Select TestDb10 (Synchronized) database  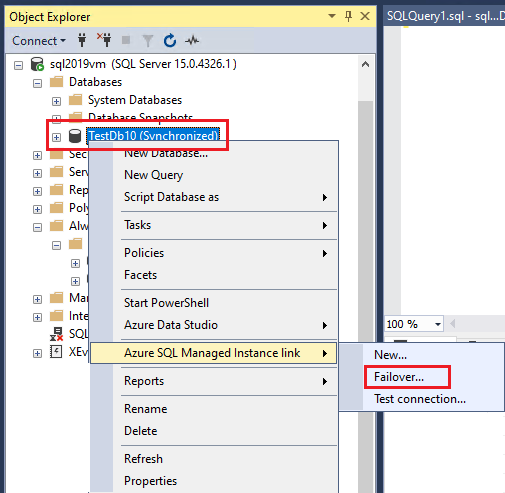tap(153, 136)
